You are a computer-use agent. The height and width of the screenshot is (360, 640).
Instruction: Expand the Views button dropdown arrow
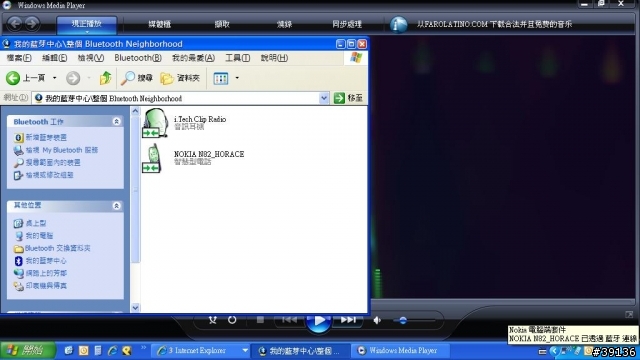coord(237,78)
